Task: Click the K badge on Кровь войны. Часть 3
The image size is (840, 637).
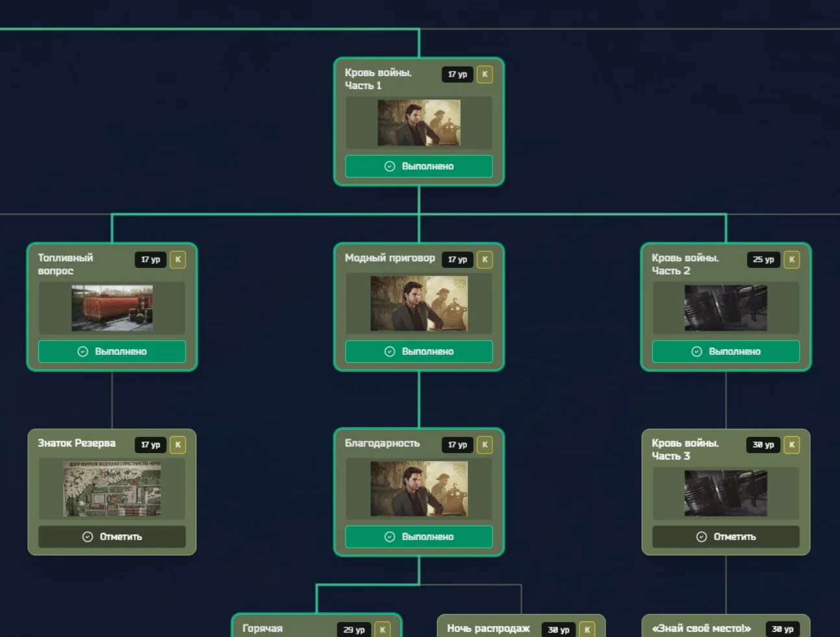Action: coord(791,445)
